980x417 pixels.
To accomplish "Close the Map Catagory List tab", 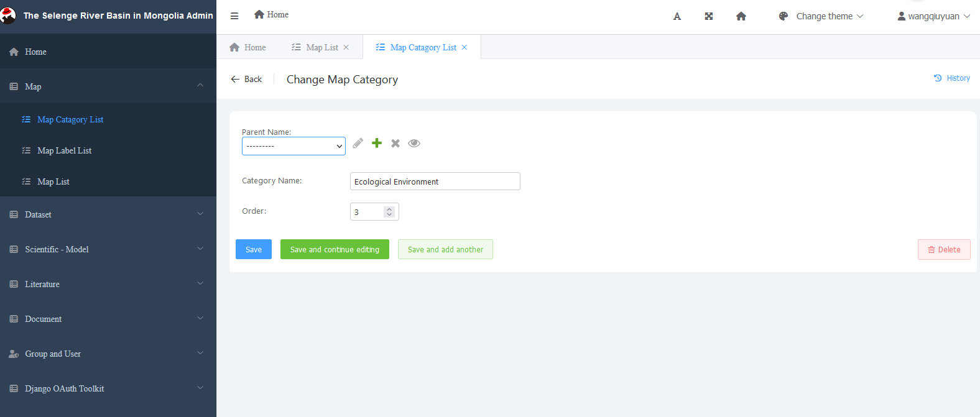I will pos(465,47).
